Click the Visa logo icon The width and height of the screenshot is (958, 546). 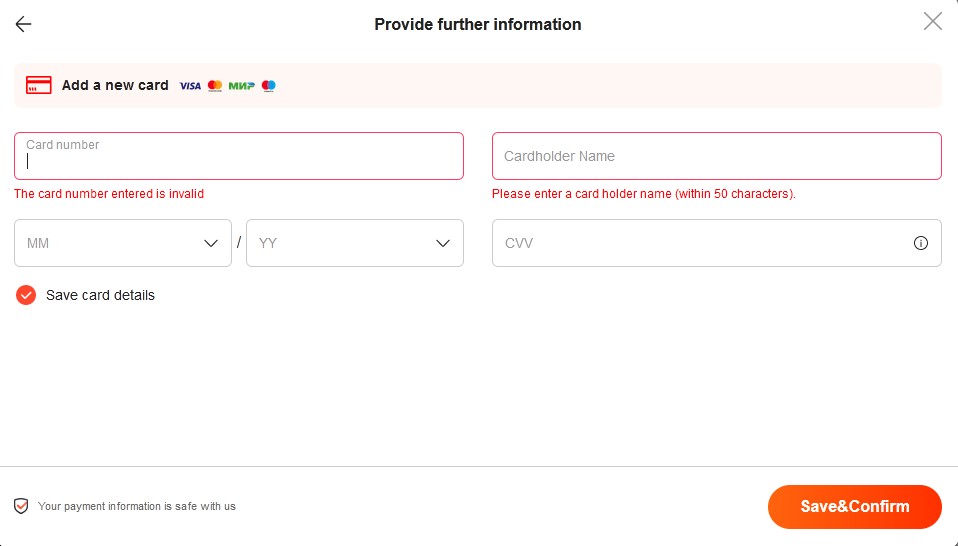190,86
